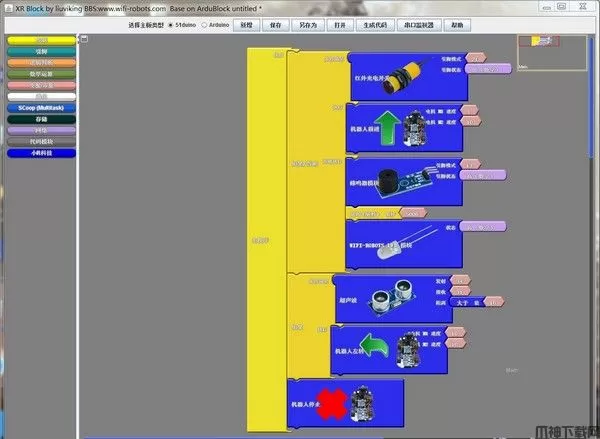This screenshot has width=600, height=439.
Task: Click the ultrasonic sensor image
Action: [391, 298]
